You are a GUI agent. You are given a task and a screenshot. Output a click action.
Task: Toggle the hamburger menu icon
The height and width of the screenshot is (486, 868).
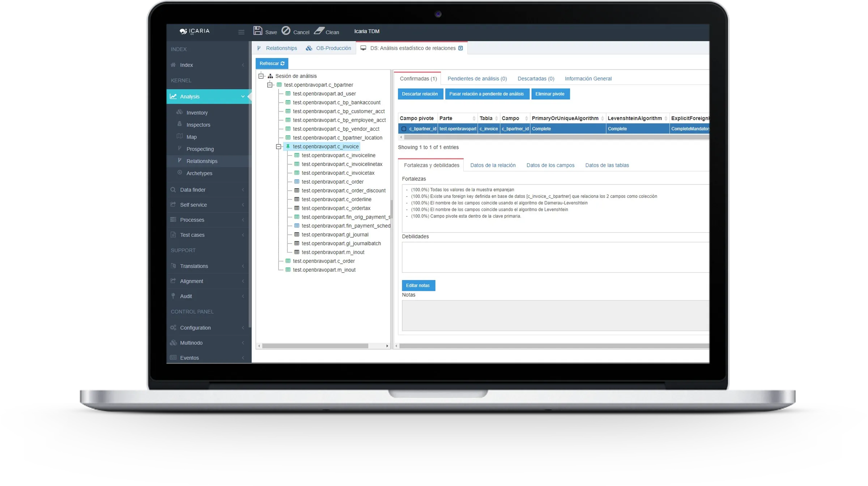point(241,32)
